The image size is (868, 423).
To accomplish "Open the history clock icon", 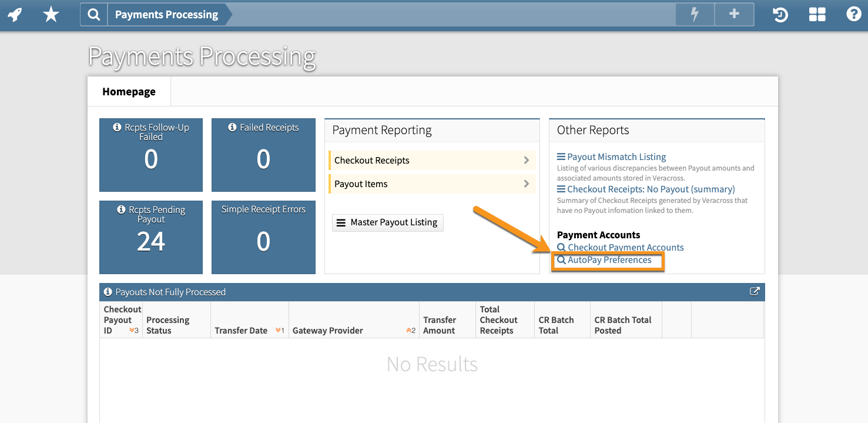I will pyautogui.click(x=780, y=14).
